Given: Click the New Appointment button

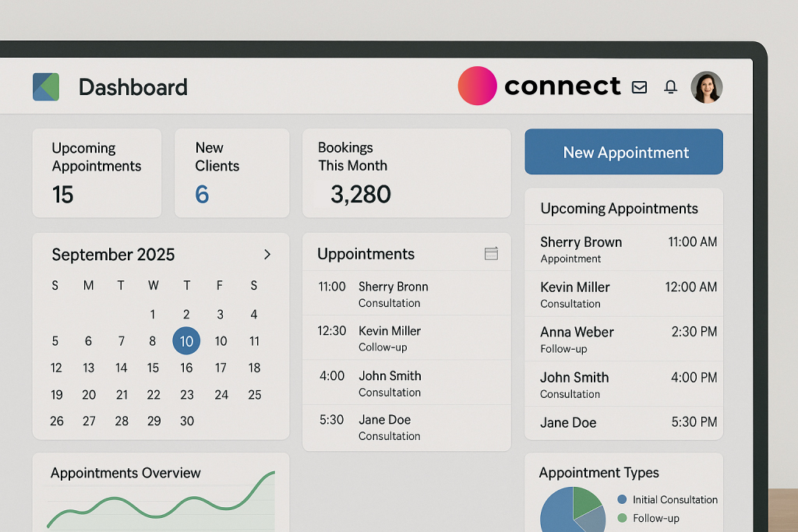Looking at the screenshot, I should click(x=623, y=152).
